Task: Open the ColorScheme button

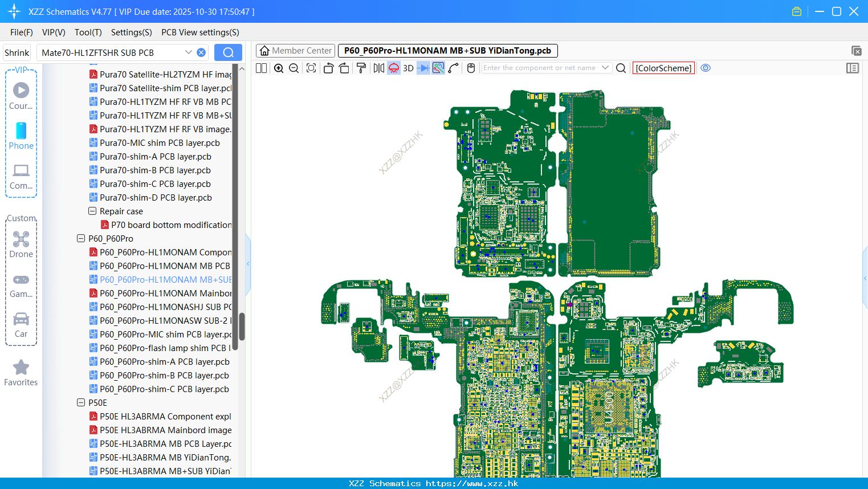Action: [663, 68]
